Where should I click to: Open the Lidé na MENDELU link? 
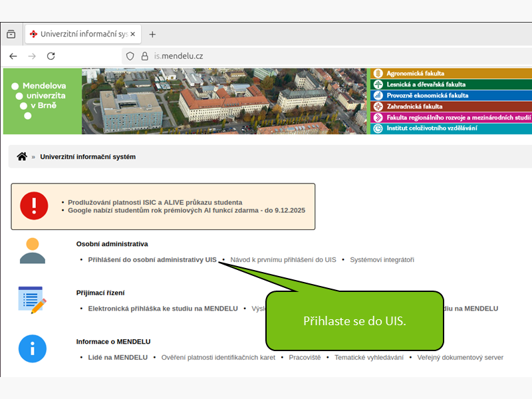[118, 357]
